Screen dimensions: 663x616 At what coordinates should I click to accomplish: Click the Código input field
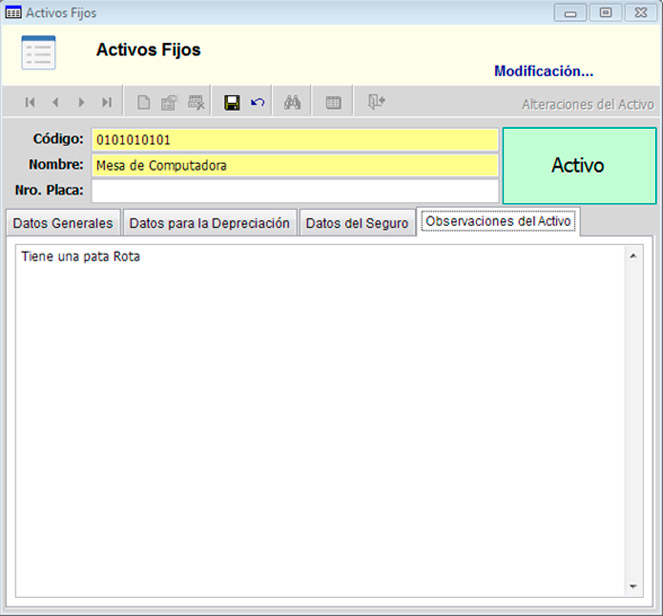tap(294, 140)
